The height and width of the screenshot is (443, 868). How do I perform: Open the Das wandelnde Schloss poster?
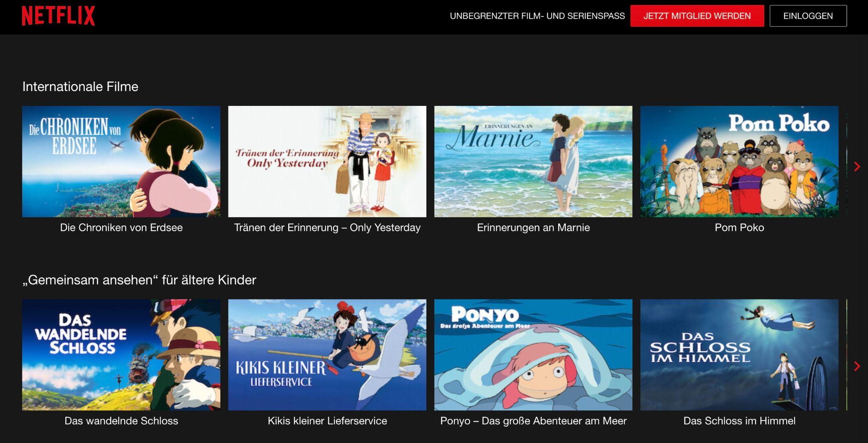(121, 355)
